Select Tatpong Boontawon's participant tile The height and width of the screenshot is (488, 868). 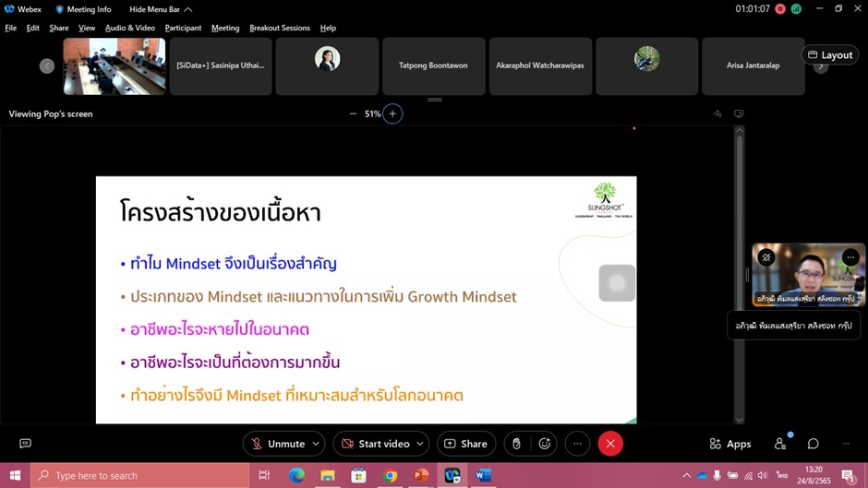point(433,65)
